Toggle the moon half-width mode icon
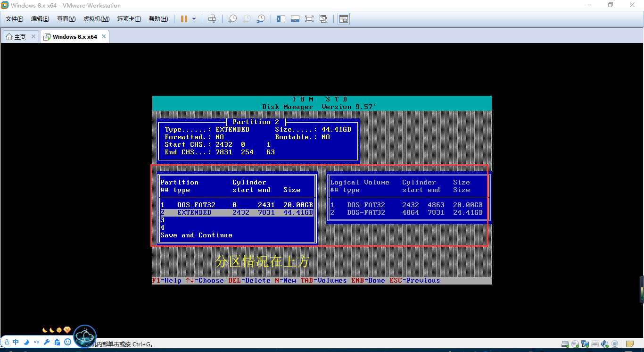This screenshot has height=352, width=644. (x=26, y=342)
